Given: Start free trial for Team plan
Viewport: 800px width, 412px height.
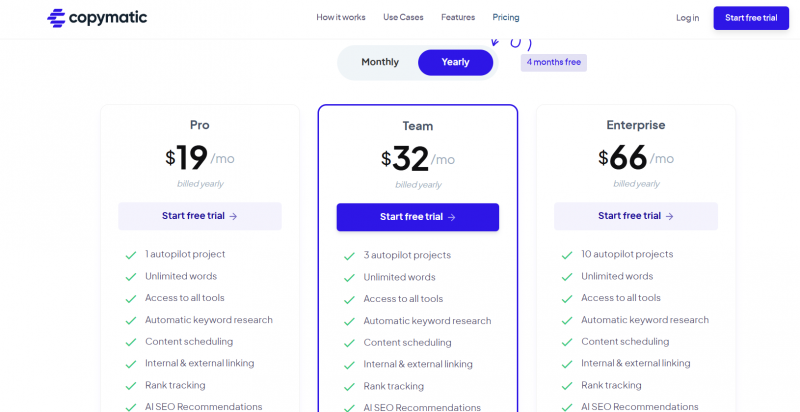Looking at the screenshot, I should (418, 217).
